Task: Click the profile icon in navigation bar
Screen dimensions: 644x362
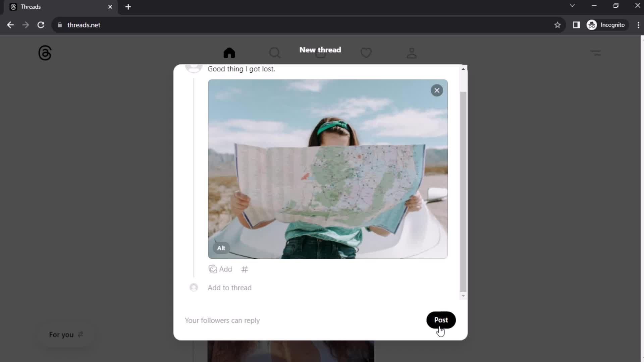Action: pyautogui.click(x=411, y=53)
